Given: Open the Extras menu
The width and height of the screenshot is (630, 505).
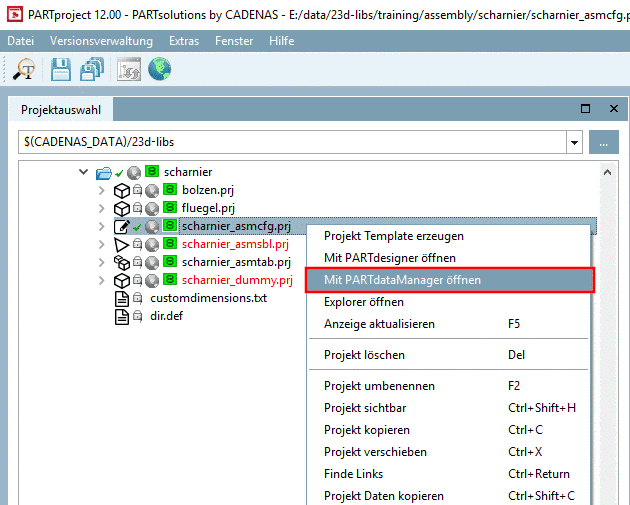Looking at the screenshot, I should 184,41.
